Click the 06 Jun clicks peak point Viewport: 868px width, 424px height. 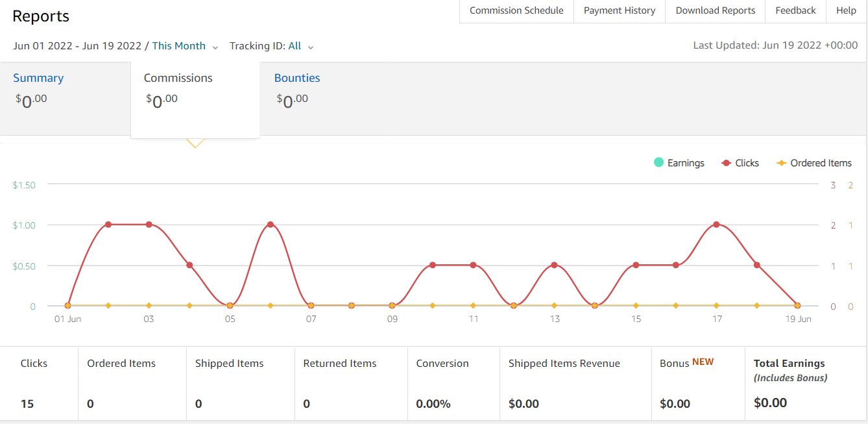271,225
